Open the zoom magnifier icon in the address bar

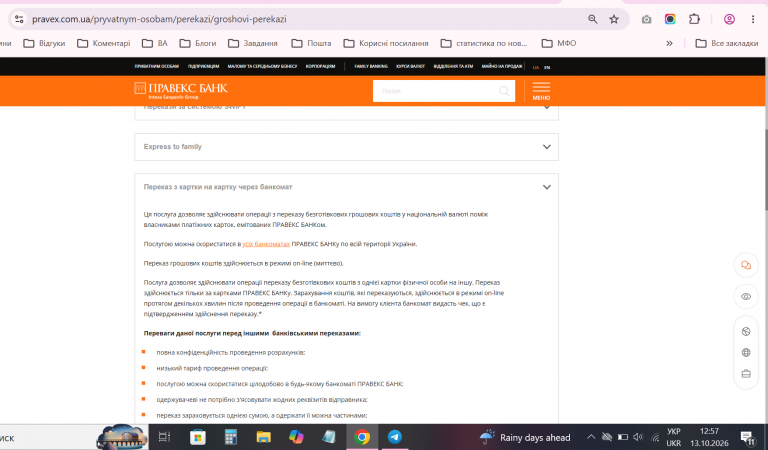(593, 19)
